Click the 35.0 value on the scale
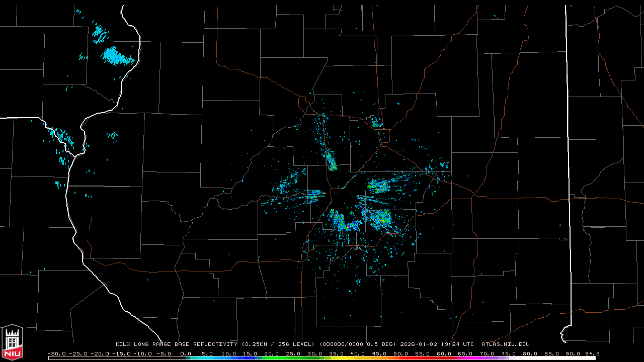This screenshot has width=644, height=362. click(337, 353)
